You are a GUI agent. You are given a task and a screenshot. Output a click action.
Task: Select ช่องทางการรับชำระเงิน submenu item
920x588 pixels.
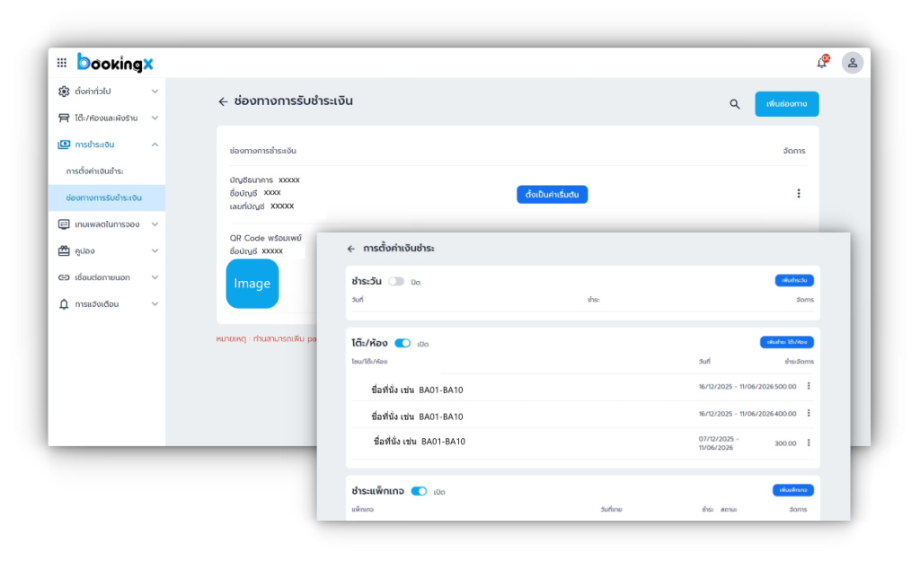pyautogui.click(x=103, y=197)
